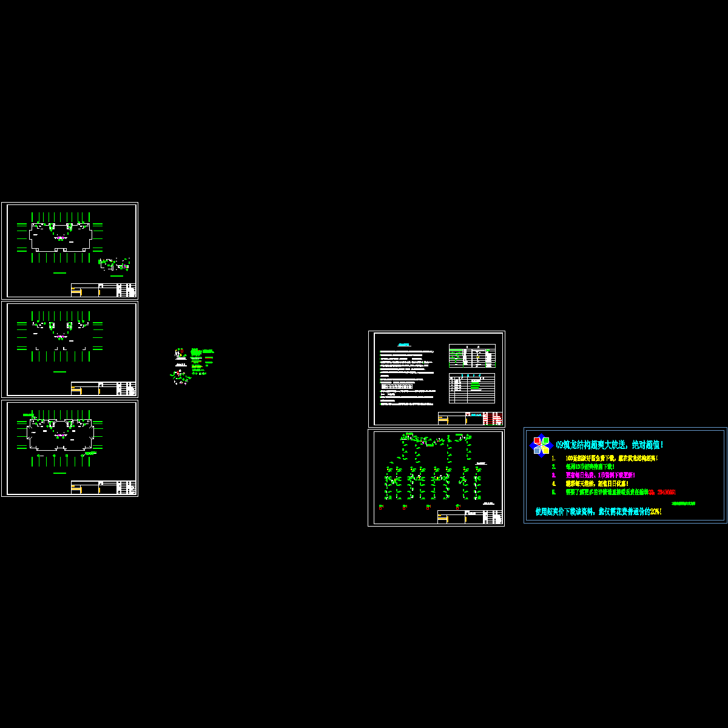Click the colorful pinwheel logo in the advertisement

point(539,445)
